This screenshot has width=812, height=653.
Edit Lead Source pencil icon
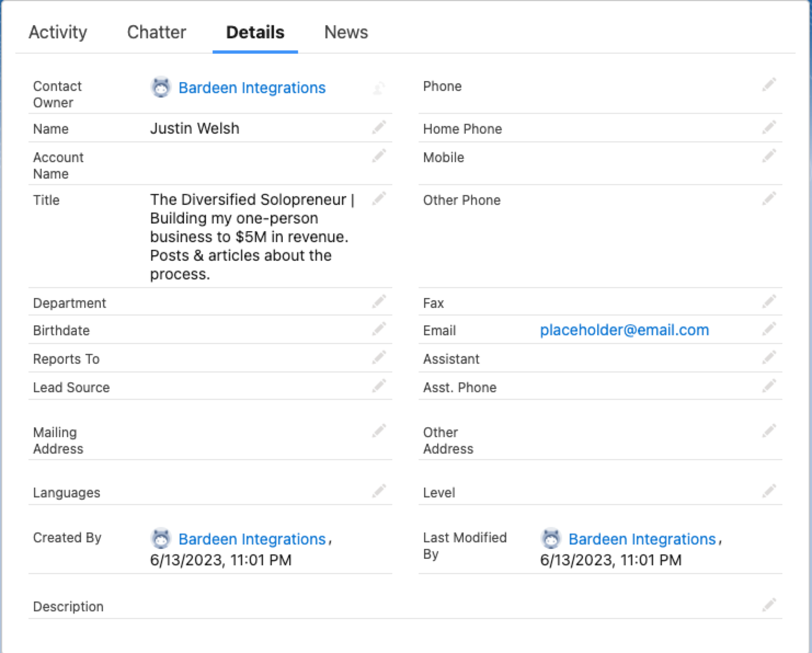tap(379, 386)
